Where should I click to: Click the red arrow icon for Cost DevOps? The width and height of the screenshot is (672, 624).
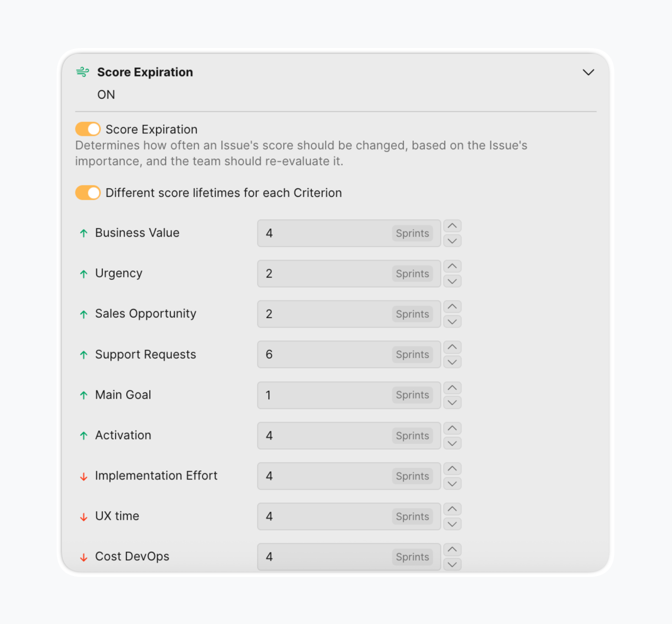pyautogui.click(x=84, y=557)
